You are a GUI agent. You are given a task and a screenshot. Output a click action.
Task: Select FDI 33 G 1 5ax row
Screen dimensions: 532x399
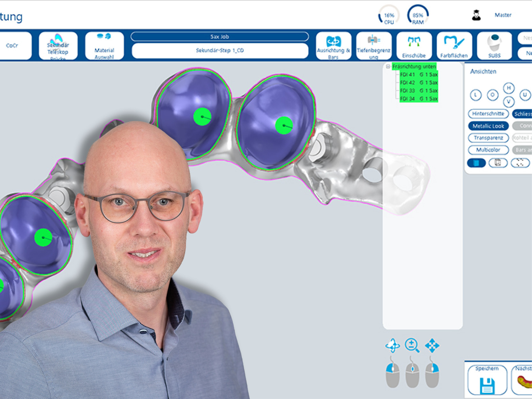(419, 91)
